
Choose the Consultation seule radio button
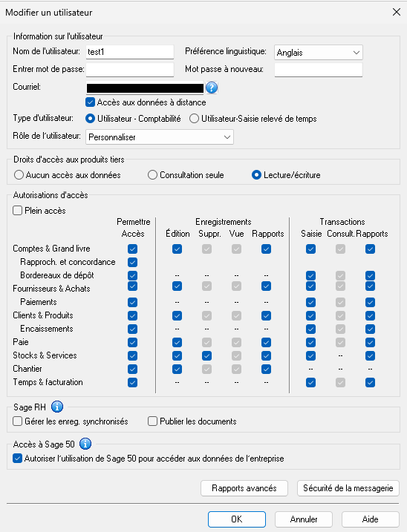coord(152,174)
